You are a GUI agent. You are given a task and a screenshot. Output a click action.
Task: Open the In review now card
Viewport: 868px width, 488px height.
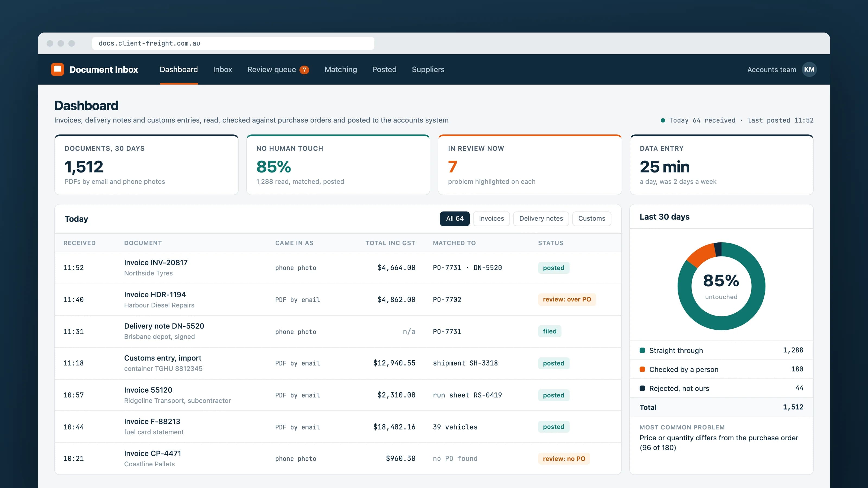click(530, 165)
